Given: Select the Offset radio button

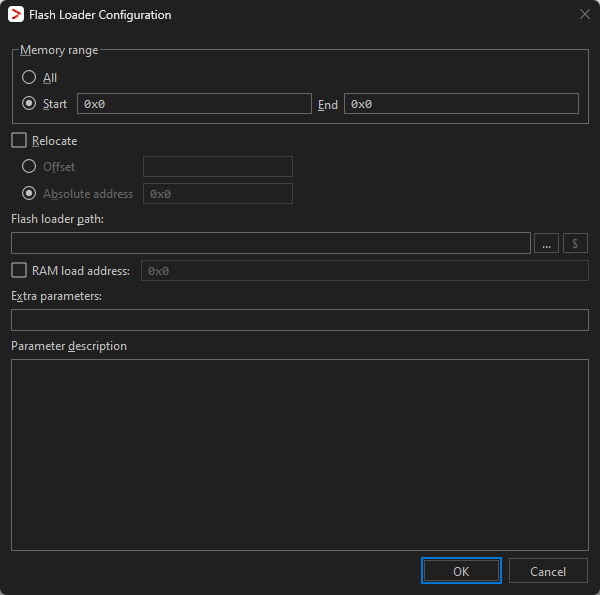Looking at the screenshot, I should pyautogui.click(x=29, y=166).
